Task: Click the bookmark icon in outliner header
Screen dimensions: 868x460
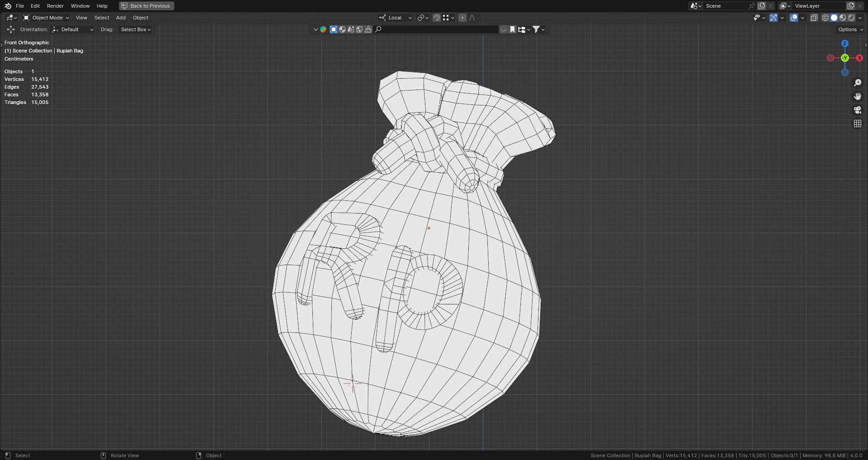Action: tap(512, 29)
